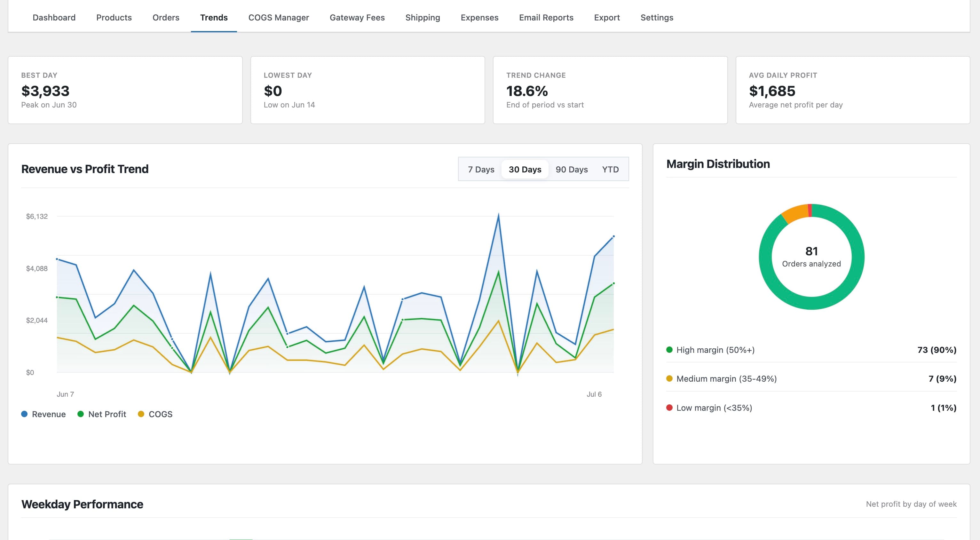Click the yellow Medium margin dot
This screenshot has height=540, width=980.
coord(669,379)
